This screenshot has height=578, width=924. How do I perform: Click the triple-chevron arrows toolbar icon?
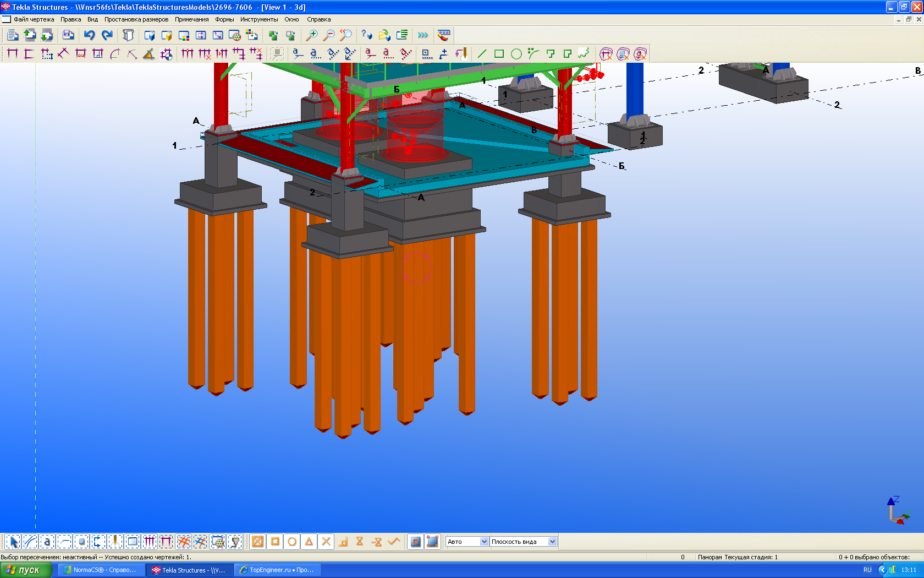click(x=422, y=35)
